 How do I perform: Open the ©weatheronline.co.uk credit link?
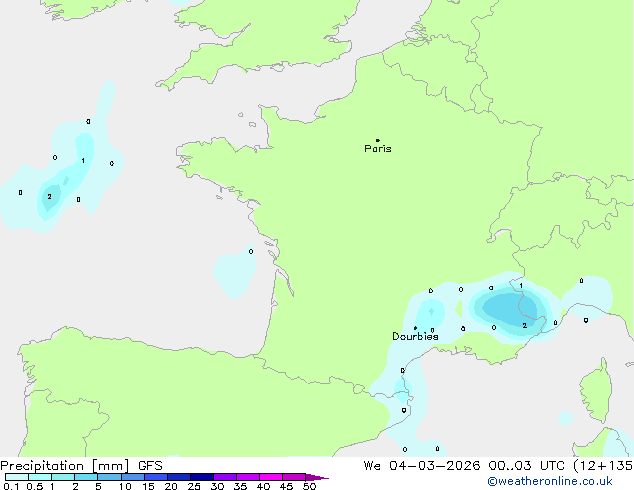(x=550, y=481)
